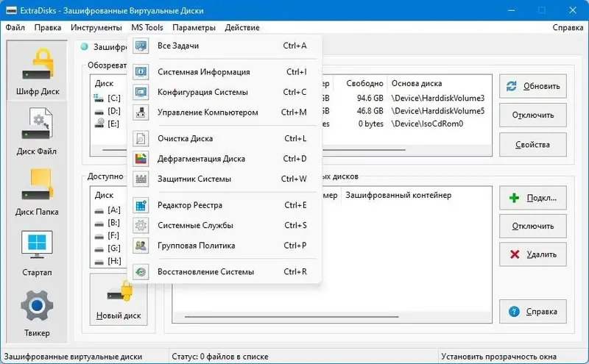
Task: Click the green status indicator near Зашифр
Action: click(x=85, y=46)
